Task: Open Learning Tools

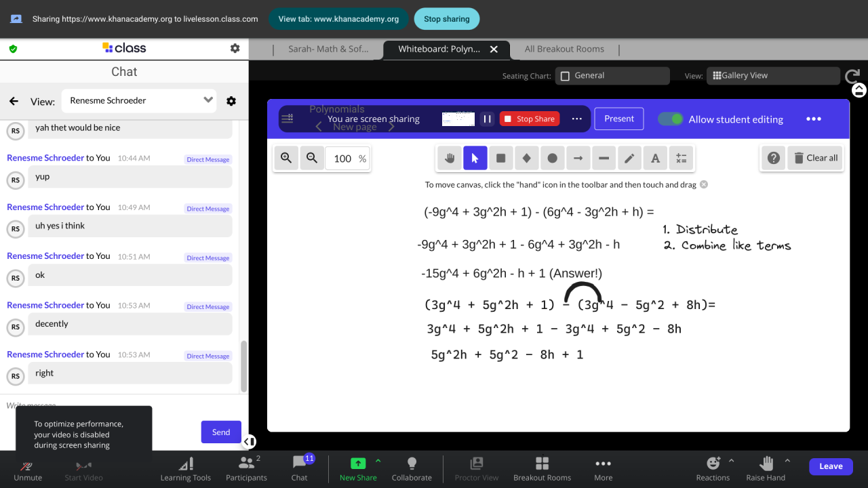Action: 186,469
